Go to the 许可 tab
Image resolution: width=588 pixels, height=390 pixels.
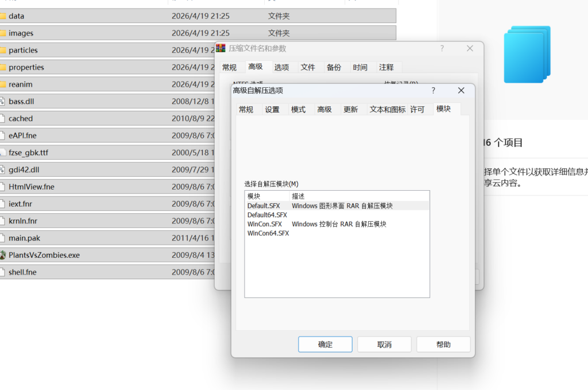pyautogui.click(x=417, y=110)
